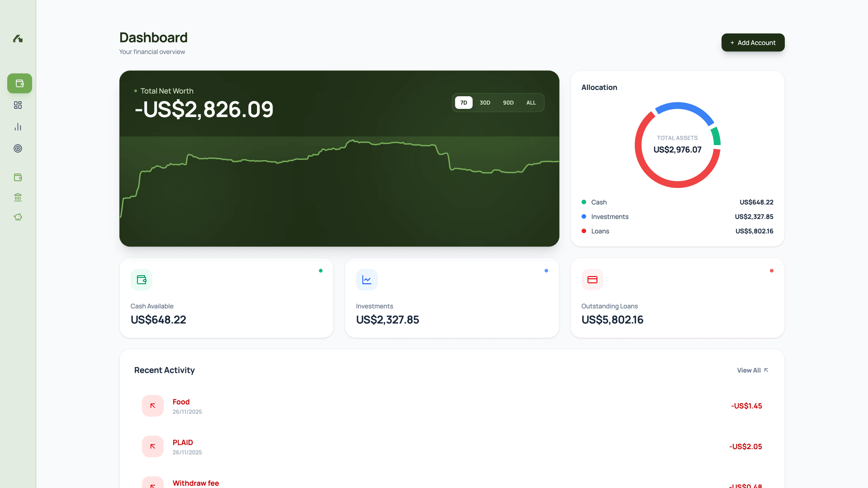Toggle the green Cash legend dot in Allocation
This screenshot has height=488, width=868.
point(583,202)
